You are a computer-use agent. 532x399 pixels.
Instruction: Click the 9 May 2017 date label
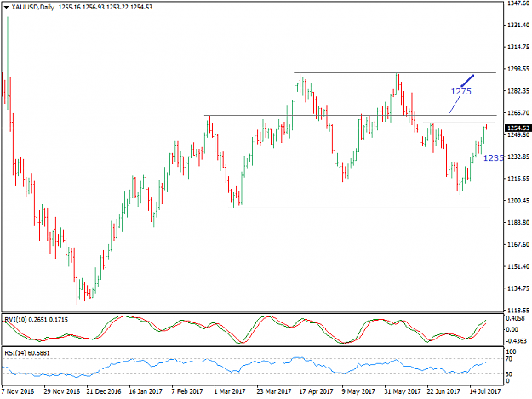point(358,391)
